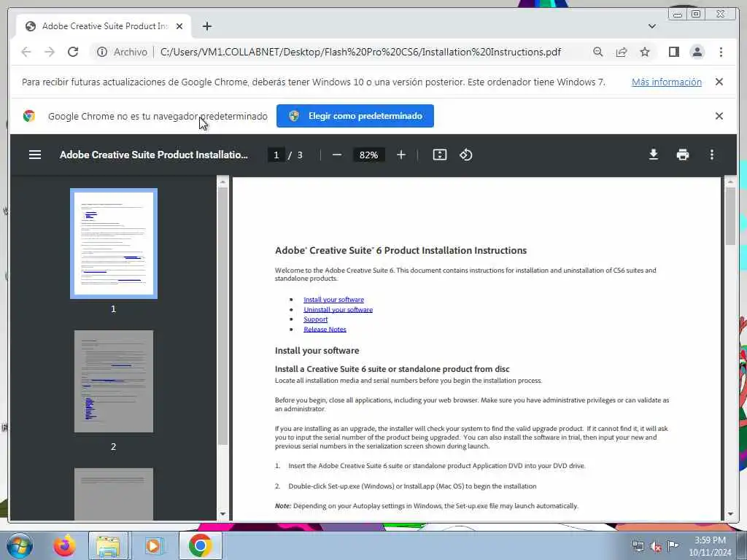747x560 pixels.
Task: Click the document title in PDF toolbar
Action: coord(153,155)
